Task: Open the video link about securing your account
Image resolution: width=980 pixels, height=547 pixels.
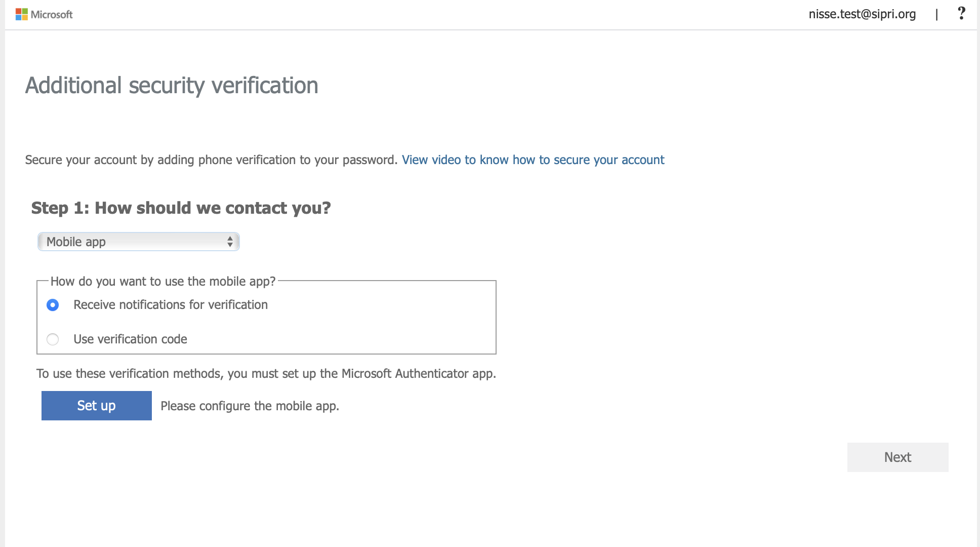Action: (x=533, y=160)
